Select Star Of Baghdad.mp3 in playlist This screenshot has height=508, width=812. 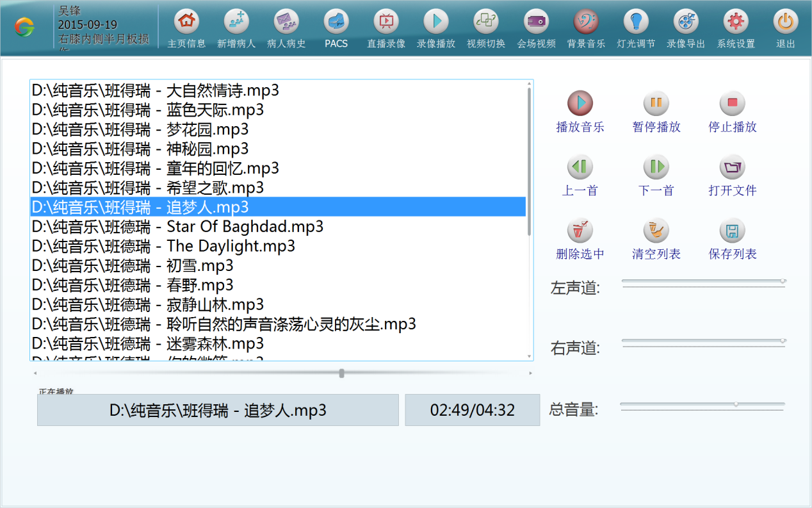(x=278, y=227)
